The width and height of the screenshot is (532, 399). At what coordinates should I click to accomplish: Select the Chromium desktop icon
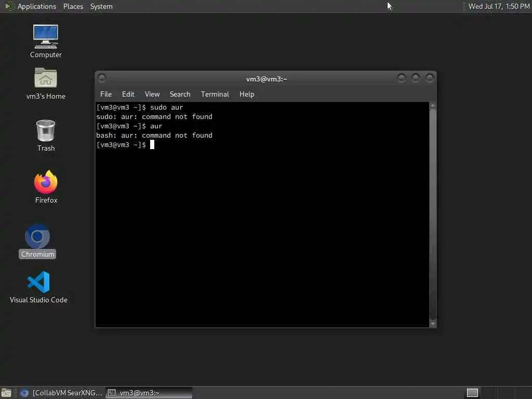pyautogui.click(x=37, y=241)
